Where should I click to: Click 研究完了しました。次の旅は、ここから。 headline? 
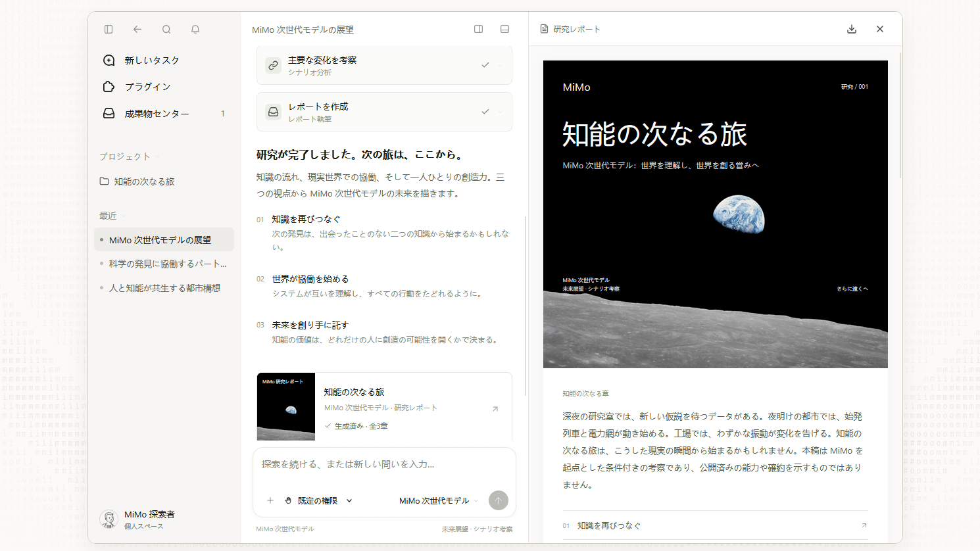[x=361, y=155]
